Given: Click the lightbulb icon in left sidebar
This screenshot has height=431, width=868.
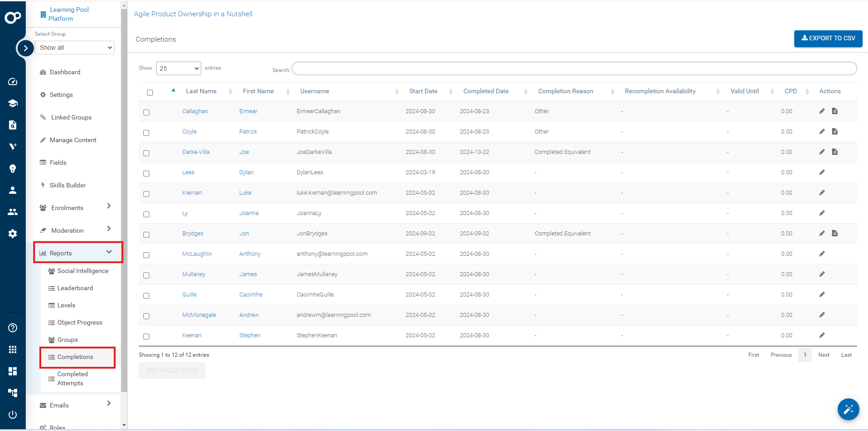Looking at the screenshot, I should [x=13, y=168].
